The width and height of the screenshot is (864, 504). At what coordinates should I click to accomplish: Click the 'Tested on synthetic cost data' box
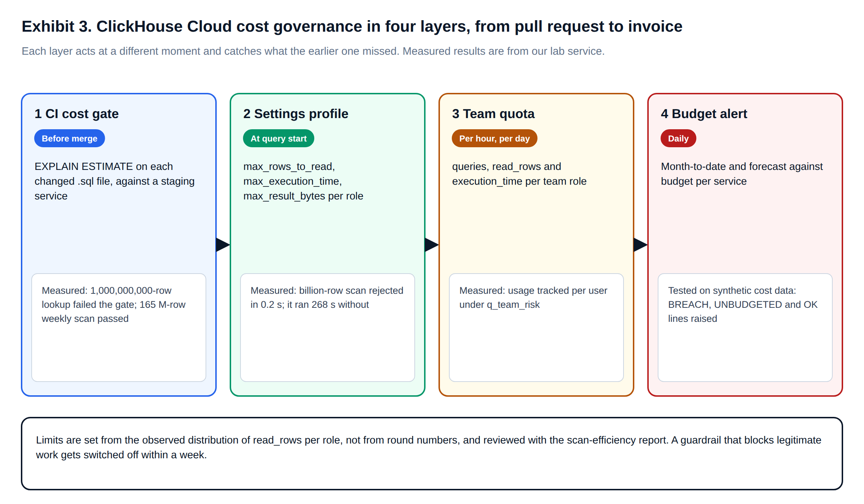745,328
